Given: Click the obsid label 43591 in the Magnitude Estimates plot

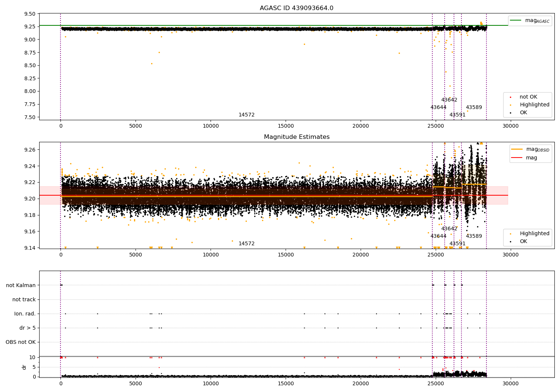Looking at the screenshot, I should click(457, 244).
